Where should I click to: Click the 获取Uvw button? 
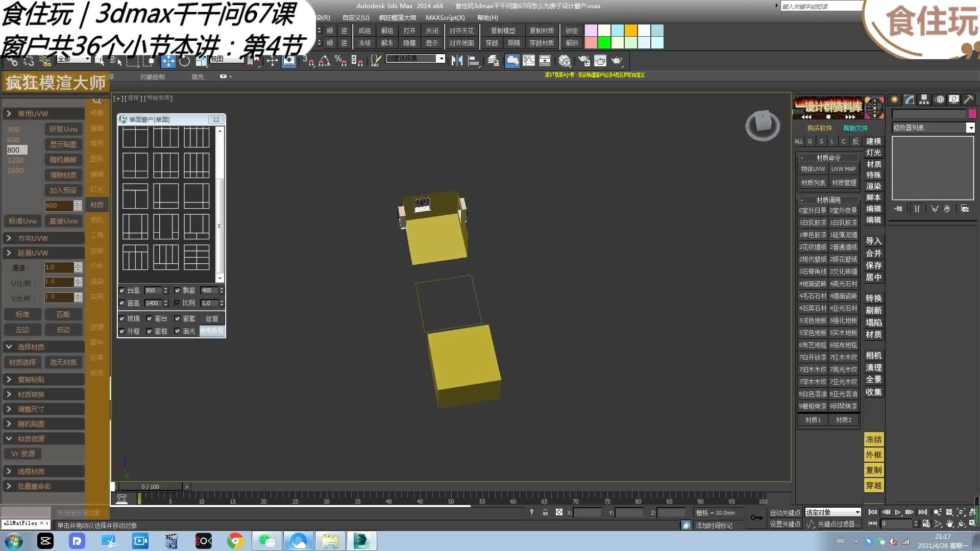pyautogui.click(x=63, y=129)
